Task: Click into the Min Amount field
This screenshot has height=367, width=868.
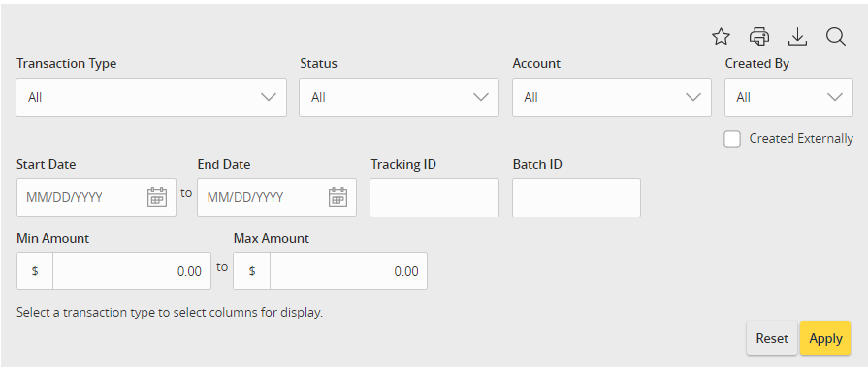Action: tap(132, 271)
